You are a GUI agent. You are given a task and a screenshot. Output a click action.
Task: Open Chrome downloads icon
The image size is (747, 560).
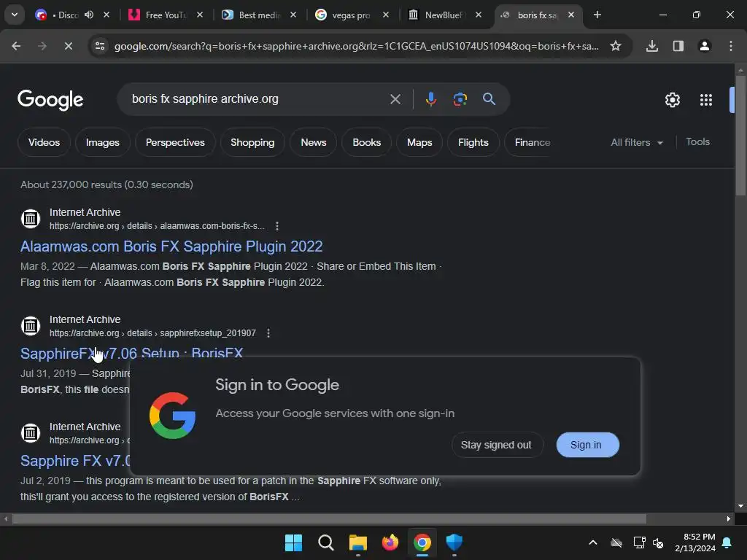[652, 46]
